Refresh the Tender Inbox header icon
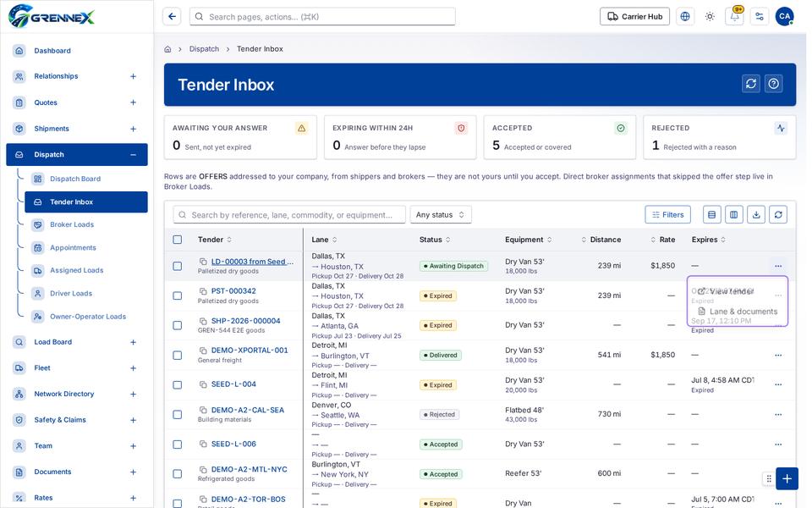The image size is (812, 508). click(751, 84)
